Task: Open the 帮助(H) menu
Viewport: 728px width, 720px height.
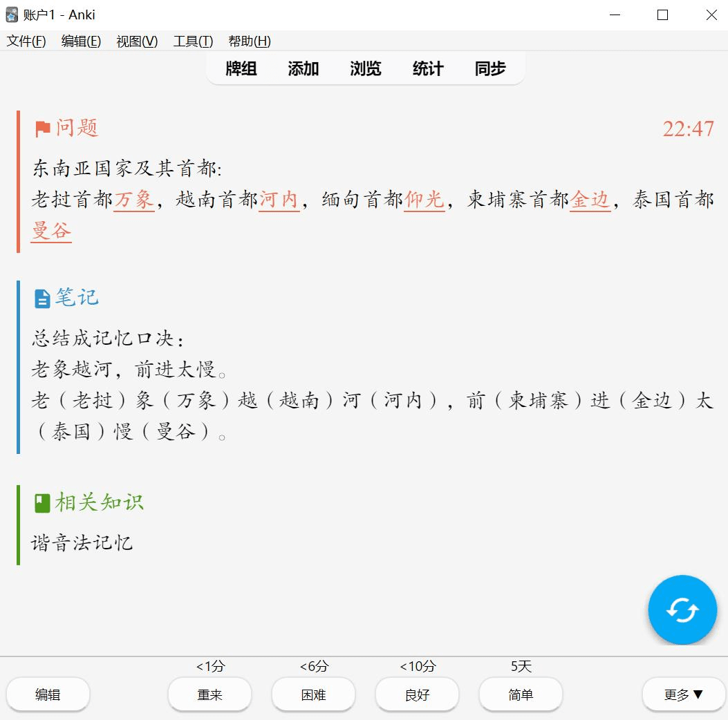Action: click(250, 41)
